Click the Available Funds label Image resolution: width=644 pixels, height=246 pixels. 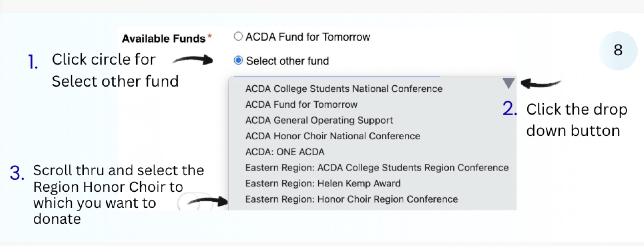pos(164,39)
